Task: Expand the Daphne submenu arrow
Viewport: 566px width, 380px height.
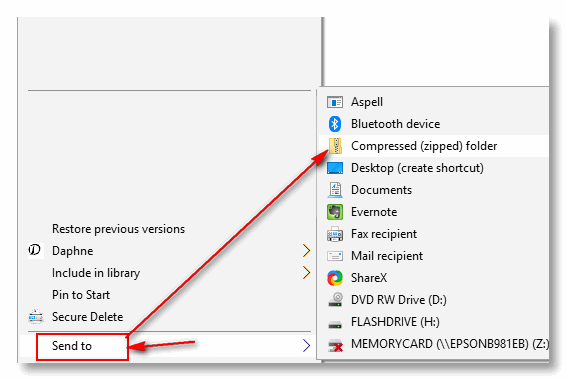Action: (x=306, y=250)
